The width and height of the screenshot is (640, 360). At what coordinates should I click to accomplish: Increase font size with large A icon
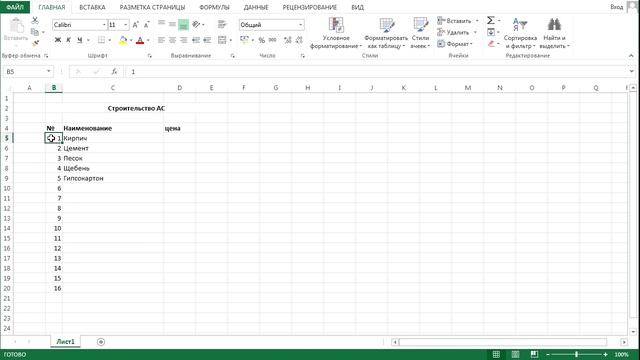[136, 25]
